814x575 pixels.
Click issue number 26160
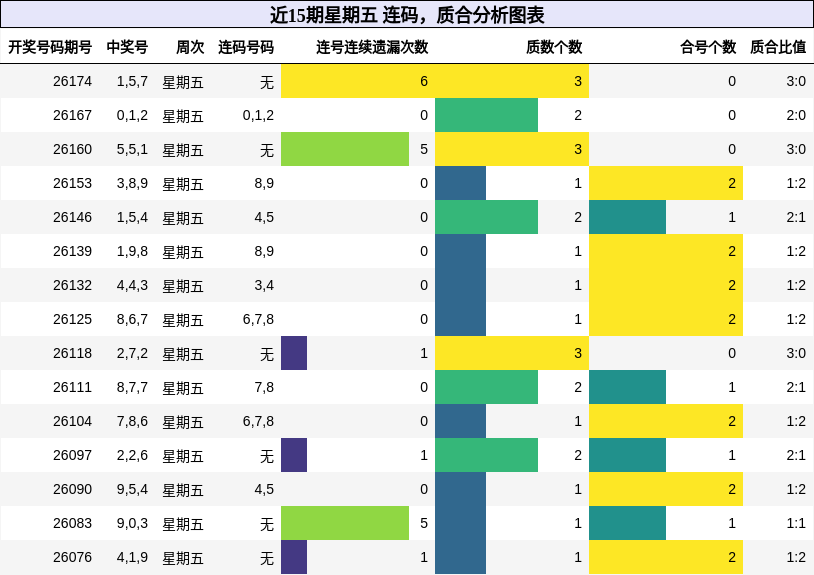coord(72,149)
